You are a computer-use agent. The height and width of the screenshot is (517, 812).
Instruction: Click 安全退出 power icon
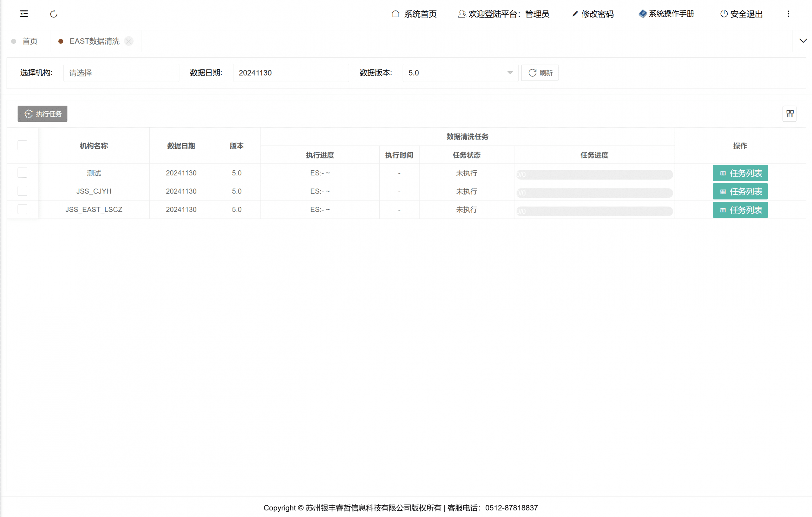point(724,14)
